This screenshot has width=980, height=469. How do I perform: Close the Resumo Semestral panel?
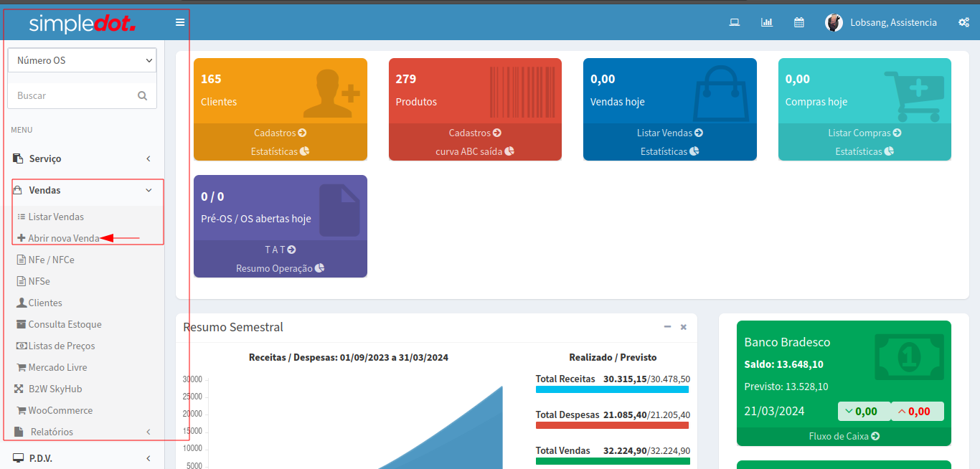(683, 327)
